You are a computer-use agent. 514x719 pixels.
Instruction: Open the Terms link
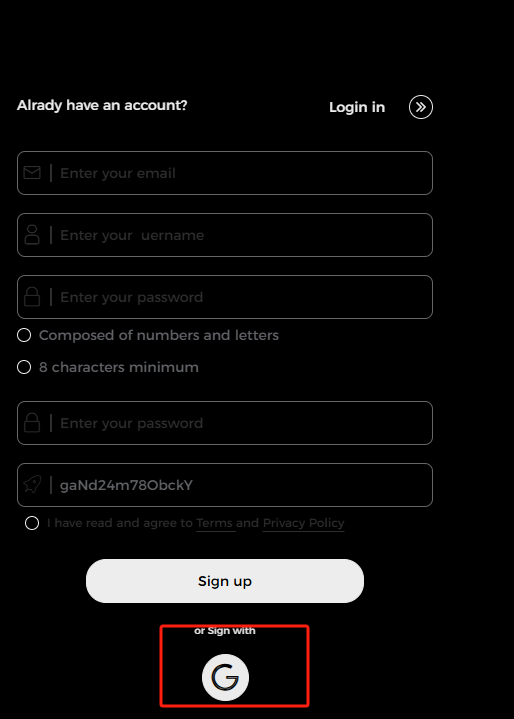point(215,523)
